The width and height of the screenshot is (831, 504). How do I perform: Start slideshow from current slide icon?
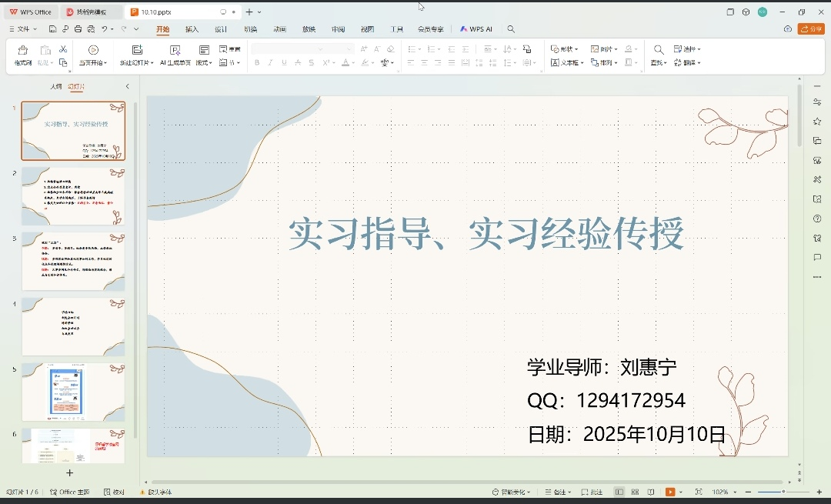(93, 50)
